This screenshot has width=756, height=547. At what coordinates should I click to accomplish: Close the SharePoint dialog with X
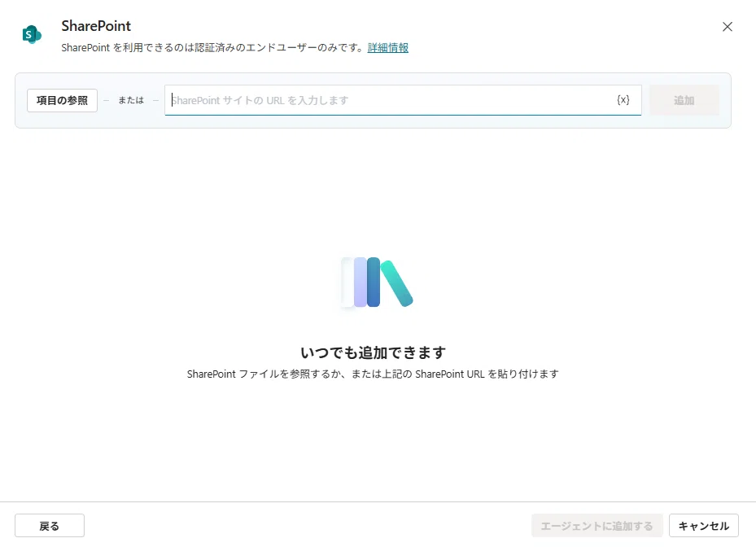coord(727,27)
